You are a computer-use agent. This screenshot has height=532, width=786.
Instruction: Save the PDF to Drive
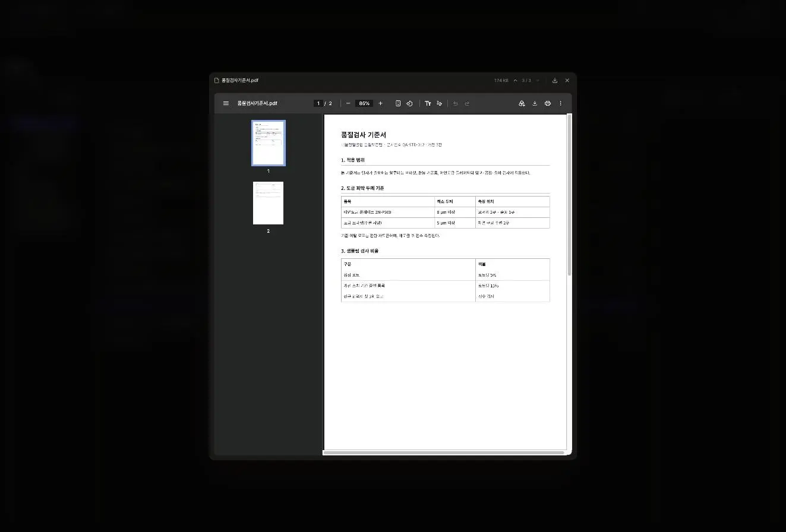(x=522, y=103)
